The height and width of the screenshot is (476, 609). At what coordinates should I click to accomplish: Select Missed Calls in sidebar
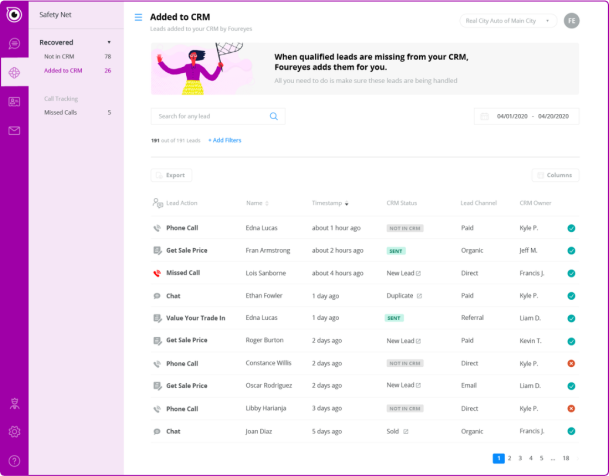pos(61,113)
